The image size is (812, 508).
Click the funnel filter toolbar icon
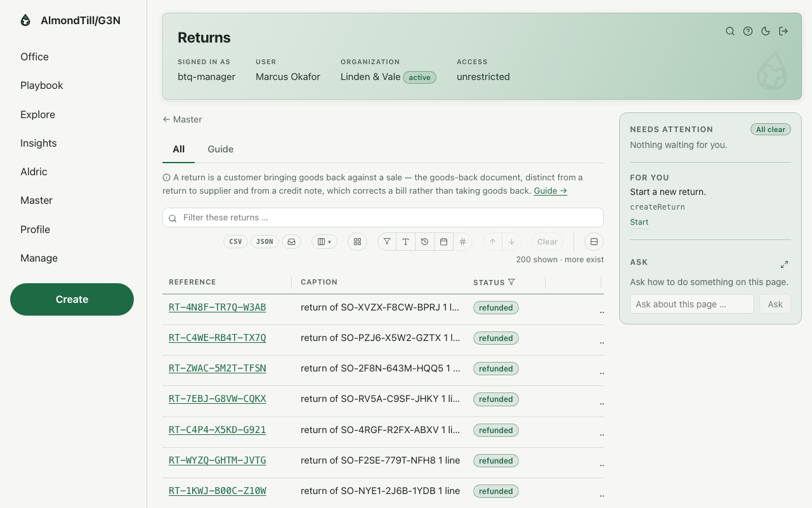pyautogui.click(x=387, y=242)
